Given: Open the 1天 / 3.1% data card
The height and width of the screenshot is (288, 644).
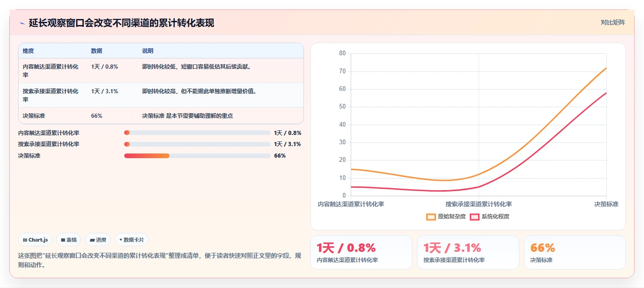Looking at the screenshot, I should click(468, 252).
